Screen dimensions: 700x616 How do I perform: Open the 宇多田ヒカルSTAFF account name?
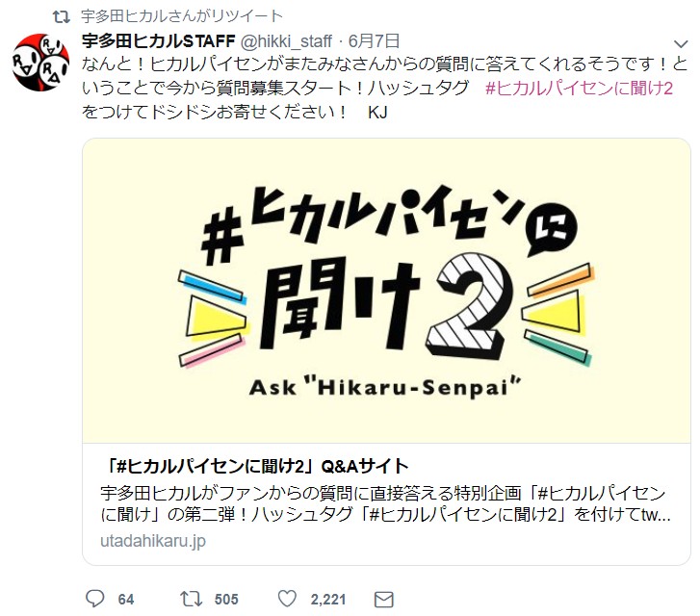(x=159, y=41)
